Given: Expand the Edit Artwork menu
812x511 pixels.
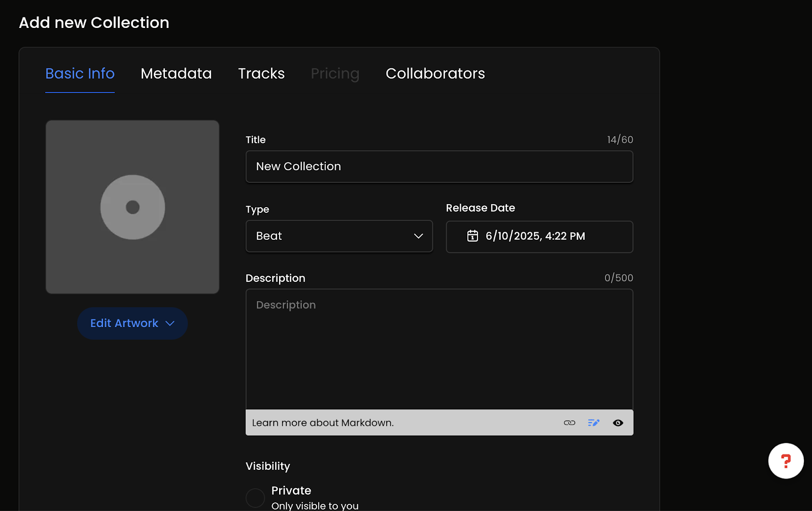Looking at the screenshot, I should (132, 324).
